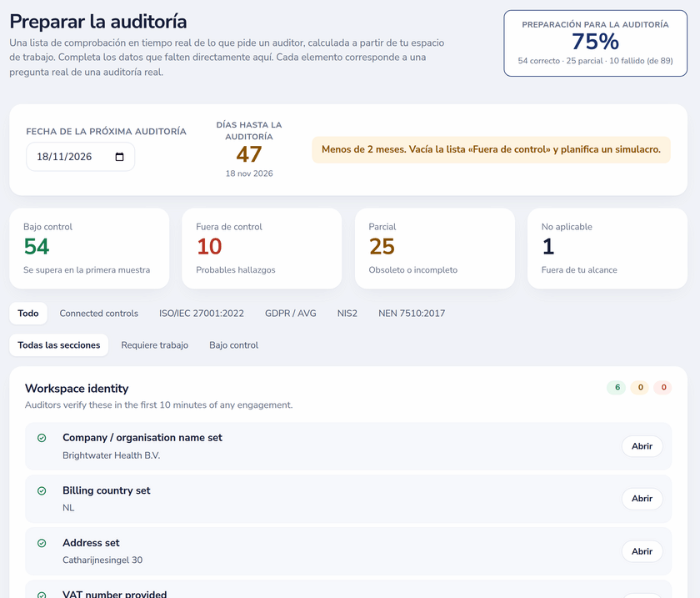Show the NEN 7510:2017 tab
Viewport: 700px width, 598px height.
[x=412, y=314]
